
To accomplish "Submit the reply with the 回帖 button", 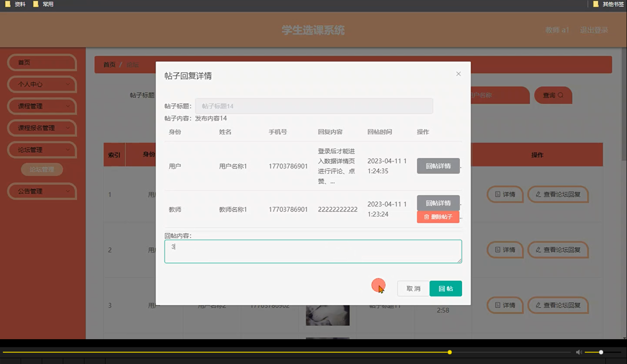I will point(445,288).
